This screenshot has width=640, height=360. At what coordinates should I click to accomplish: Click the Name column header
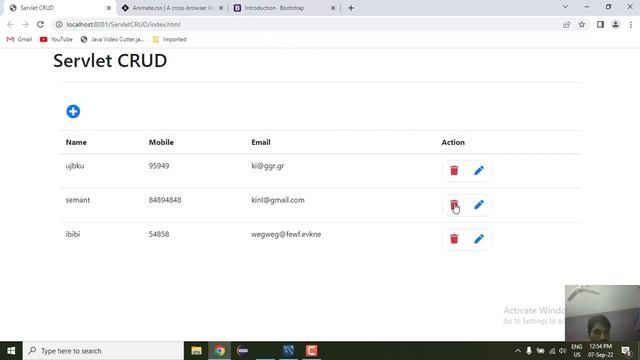(x=76, y=142)
